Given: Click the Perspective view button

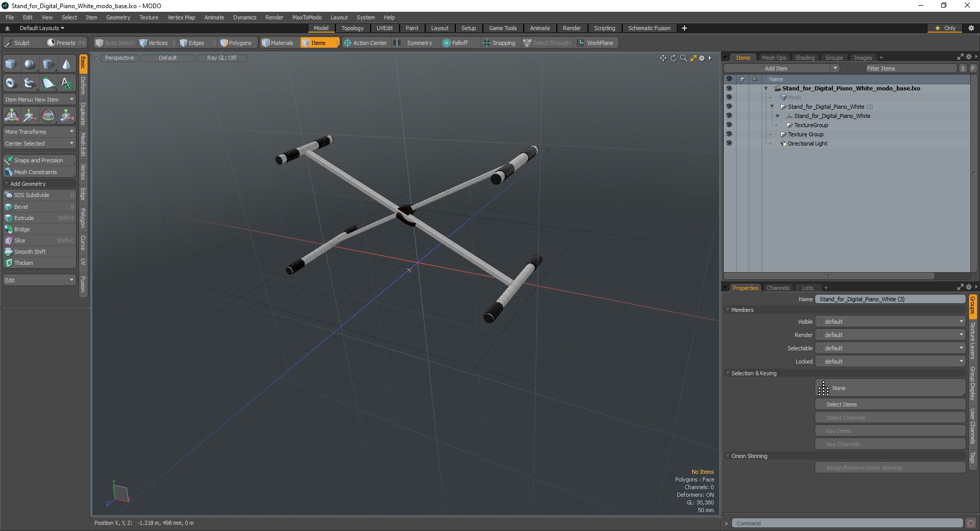Looking at the screenshot, I should click(119, 58).
